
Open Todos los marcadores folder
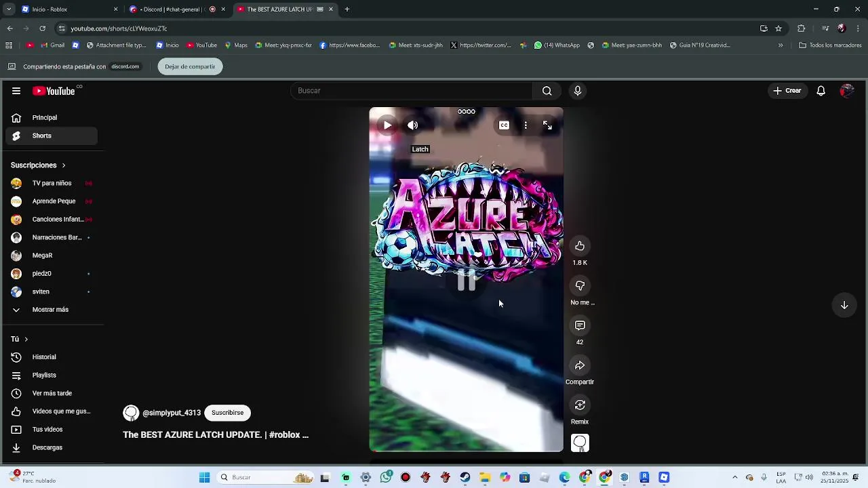point(830,45)
